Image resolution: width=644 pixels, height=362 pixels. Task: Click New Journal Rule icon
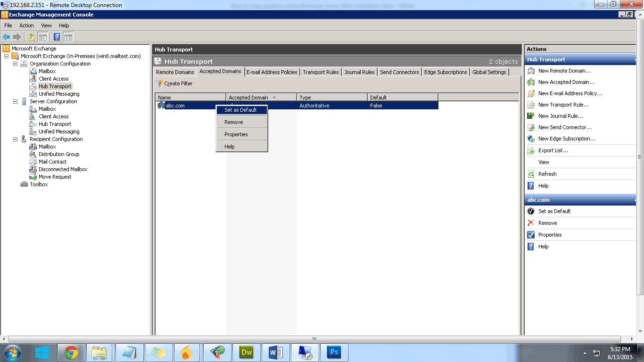point(530,116)
